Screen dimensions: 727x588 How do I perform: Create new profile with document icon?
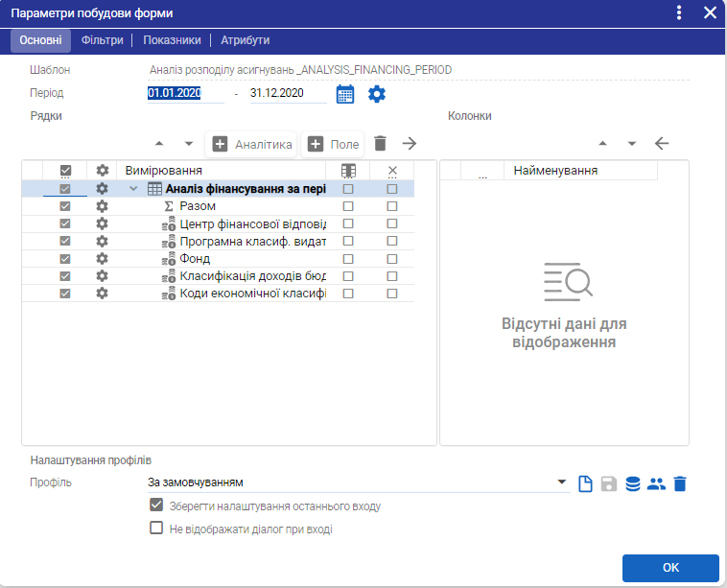tap(586, 483)
